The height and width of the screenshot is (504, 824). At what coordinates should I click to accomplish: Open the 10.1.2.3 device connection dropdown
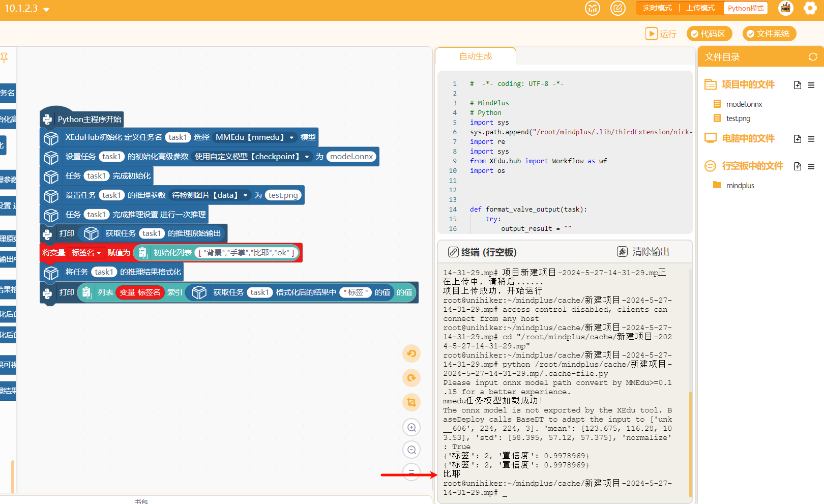(x=27, y=9)
